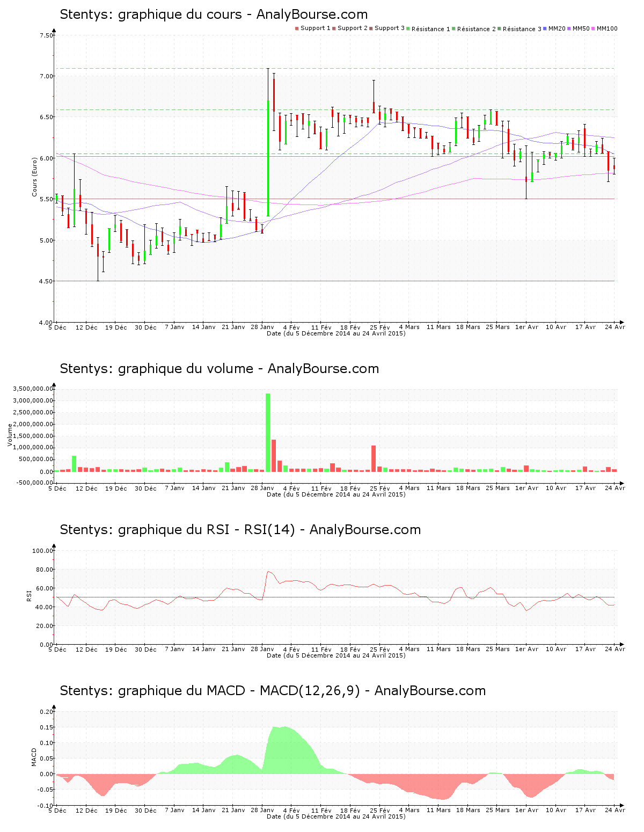Screen dimensions: 644x832
Task: Click '30 Déc' date label under MACD chart
Action: pyautogui.click(x=145, y=811)
